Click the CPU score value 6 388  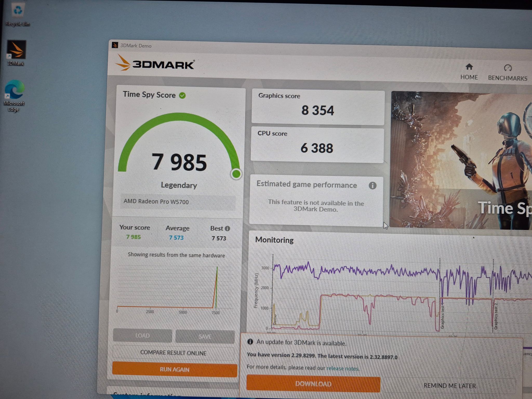click(x=317, y=148)
